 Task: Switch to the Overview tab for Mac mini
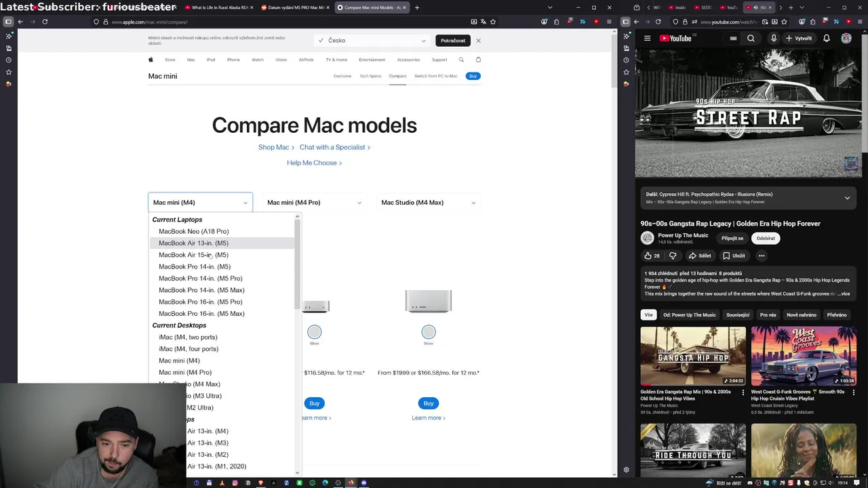[342, 76]
